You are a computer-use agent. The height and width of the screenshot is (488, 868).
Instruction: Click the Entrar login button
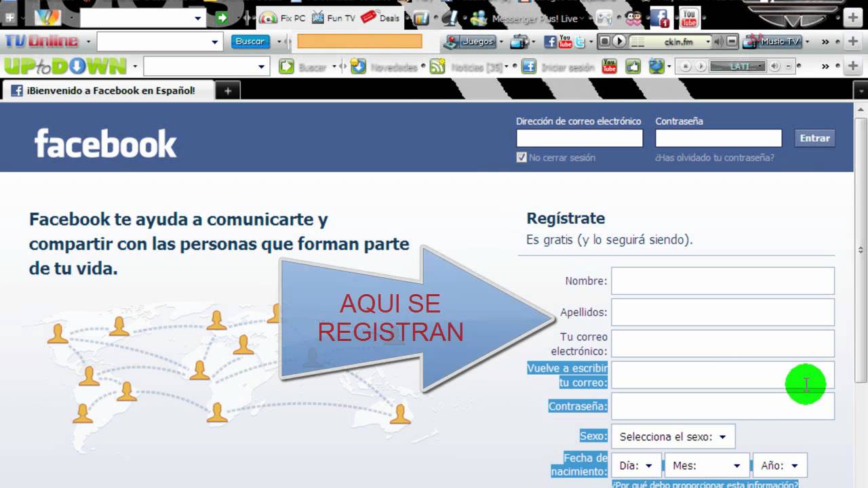814,138
